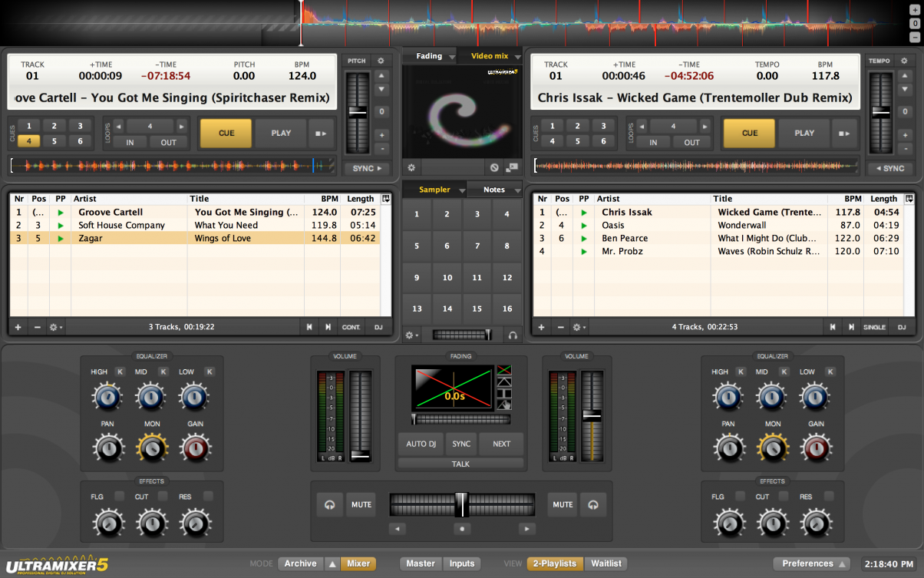This screenshot has width=924, height=578.
Task: Open left deck pitch settings gear
Action: pyautogui.click(x=381, y=61)
